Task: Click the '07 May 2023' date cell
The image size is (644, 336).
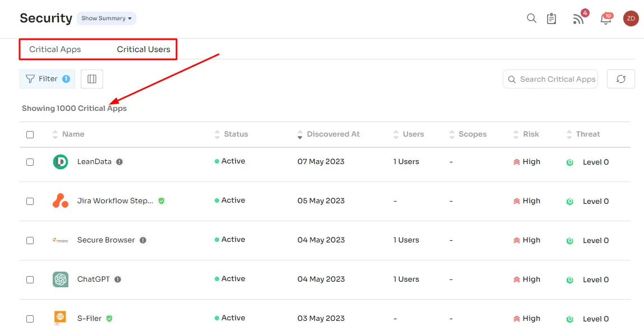Action: pos(321,162)
